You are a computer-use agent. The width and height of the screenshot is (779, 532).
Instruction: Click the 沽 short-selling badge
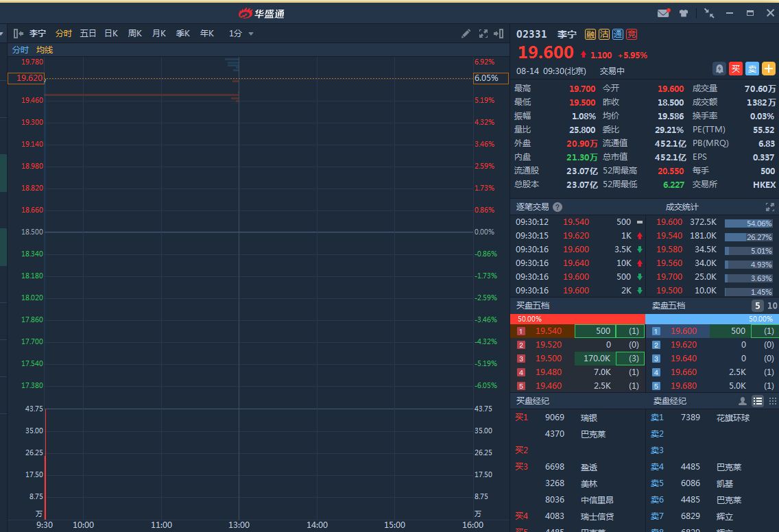[603, 34]
